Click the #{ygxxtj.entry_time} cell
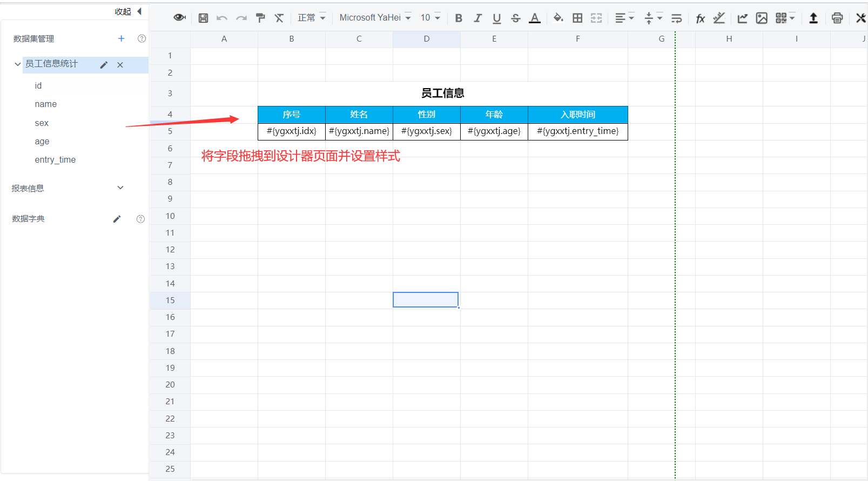 click(x=578, y=131)
